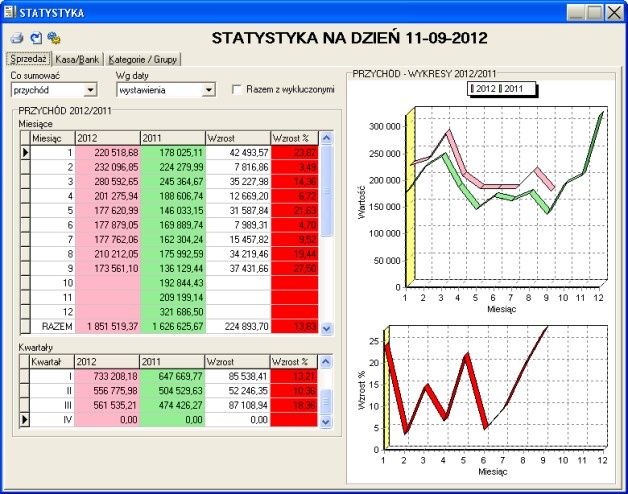Click the quarters table scroll up arrow
Viewport: 628px width, 494px height.
[326, 362]
